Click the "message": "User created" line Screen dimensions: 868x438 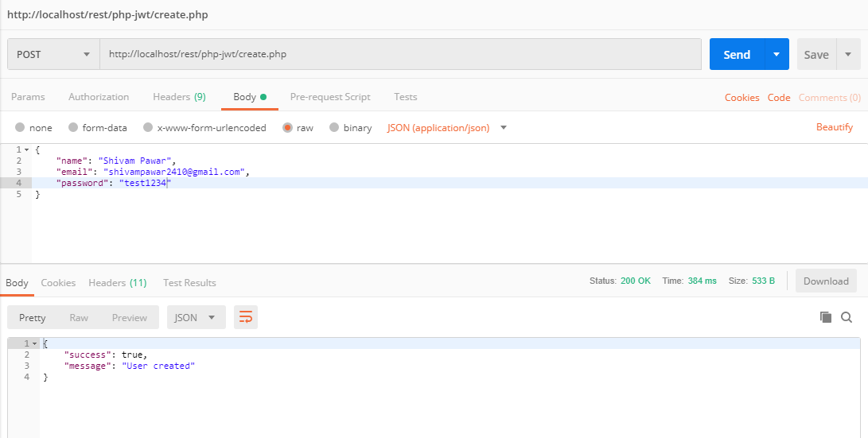130,366
